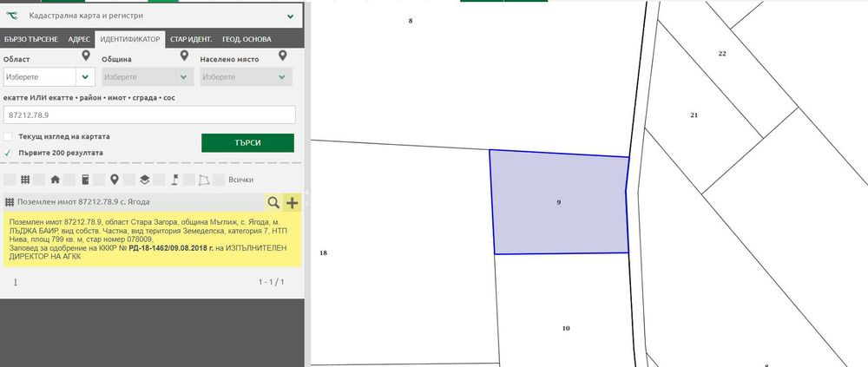
Task: Click the order number РД-18-1462/09.08.2018 г.
Action: click(x=171, y=248)
